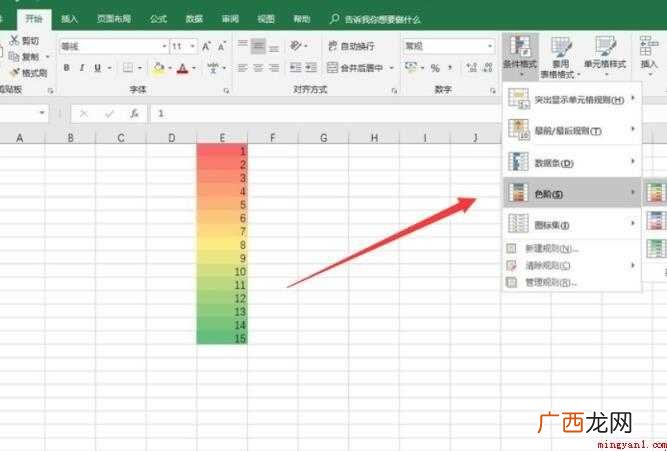
Task: Open the Formulas (公式) ribbon tab
Action: tap(158, 19)
